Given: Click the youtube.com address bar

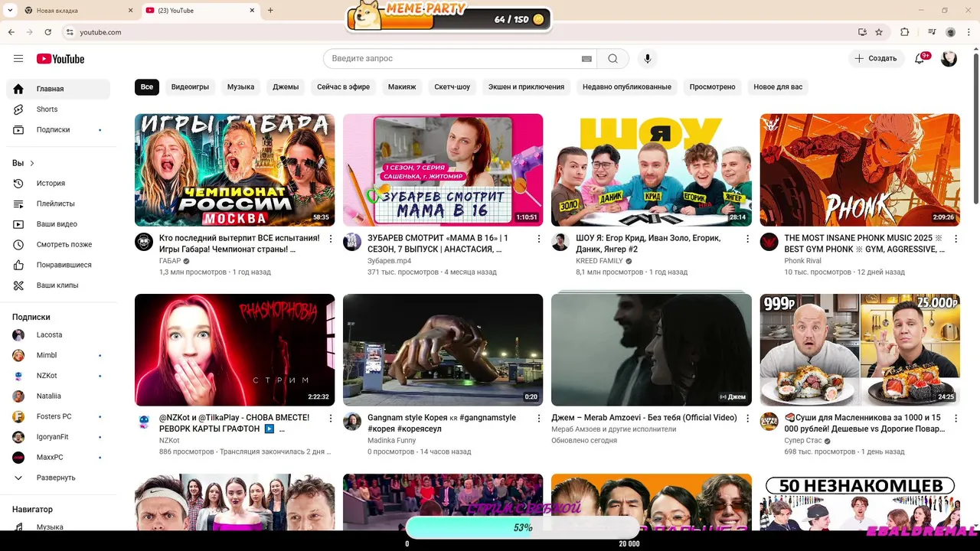Looking at the screenshot, I should (x=459, y=32).
